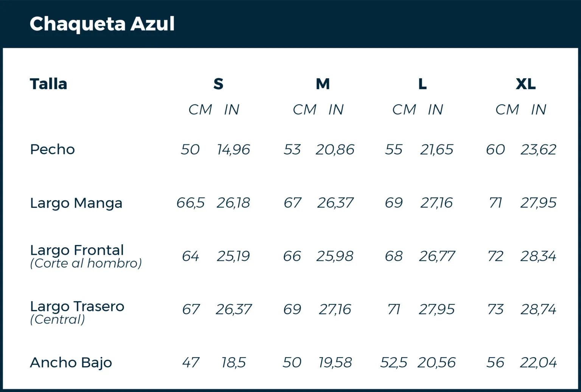Click the Corte al hombro subtitle
This screenshot has width=581, height=392.
86,263
